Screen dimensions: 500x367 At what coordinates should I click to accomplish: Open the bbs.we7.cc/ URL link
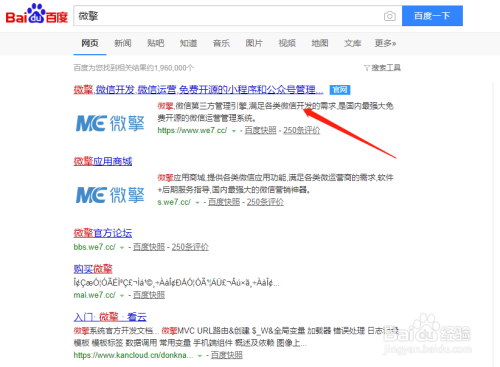[x=94, y=247]
